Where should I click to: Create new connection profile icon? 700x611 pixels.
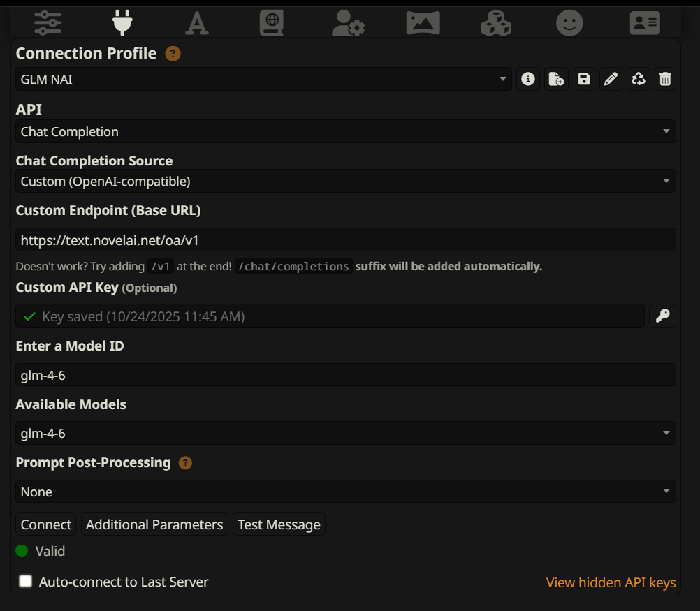coord(556,79)
